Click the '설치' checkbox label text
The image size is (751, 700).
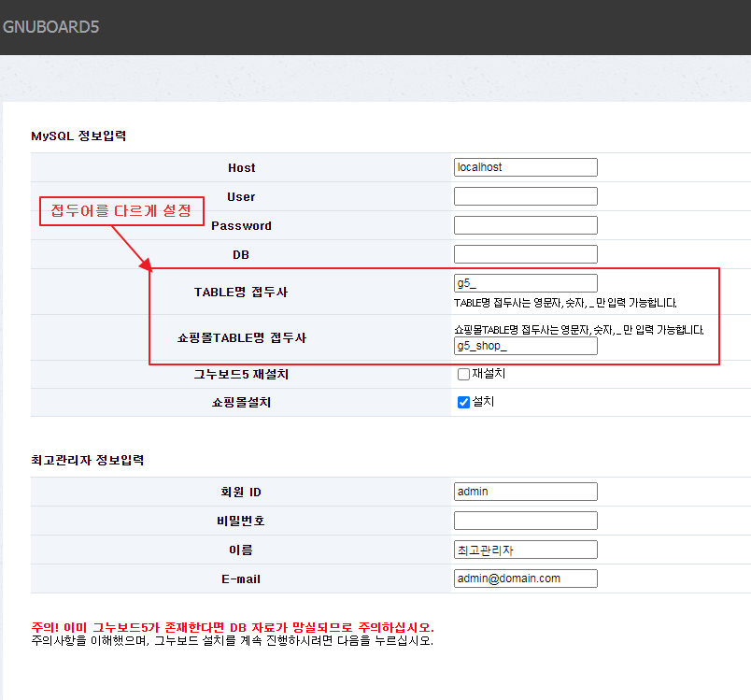483,402
